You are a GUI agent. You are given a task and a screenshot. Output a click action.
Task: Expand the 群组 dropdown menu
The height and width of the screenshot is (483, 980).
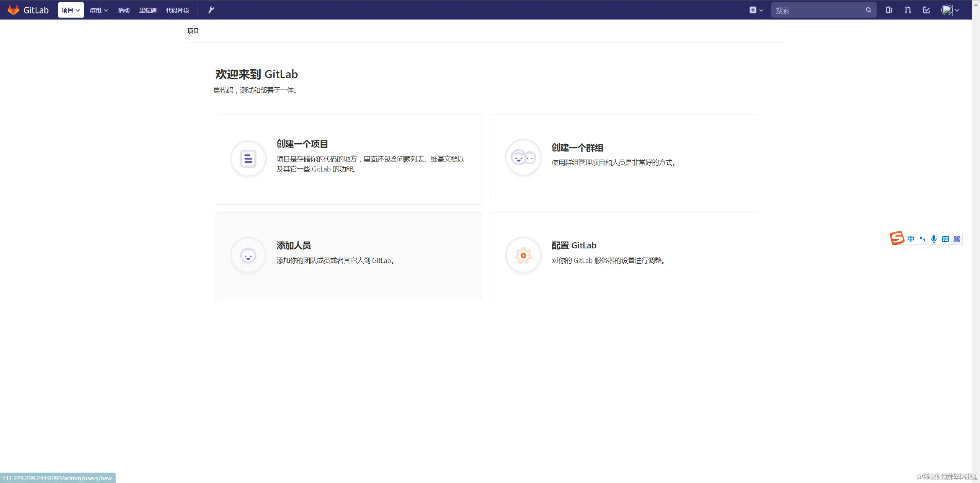[99, 10]
